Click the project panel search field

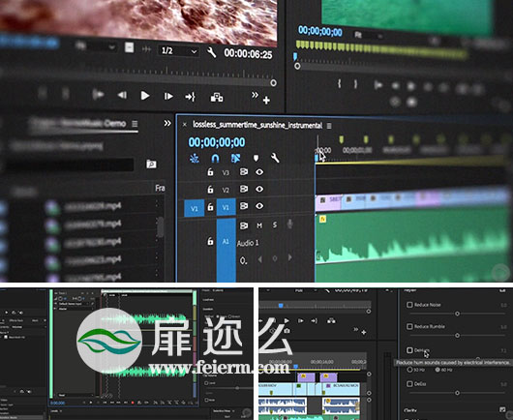(70, 165)
